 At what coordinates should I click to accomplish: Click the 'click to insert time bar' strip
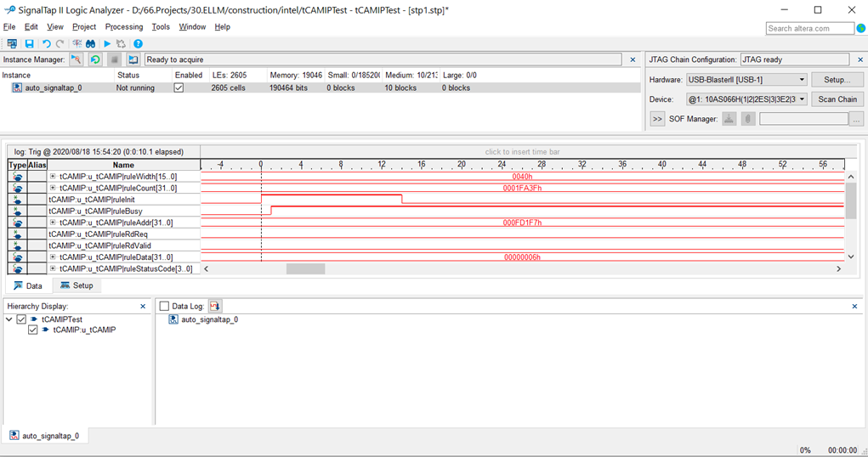pyautogui.click(x=522, y=151)
